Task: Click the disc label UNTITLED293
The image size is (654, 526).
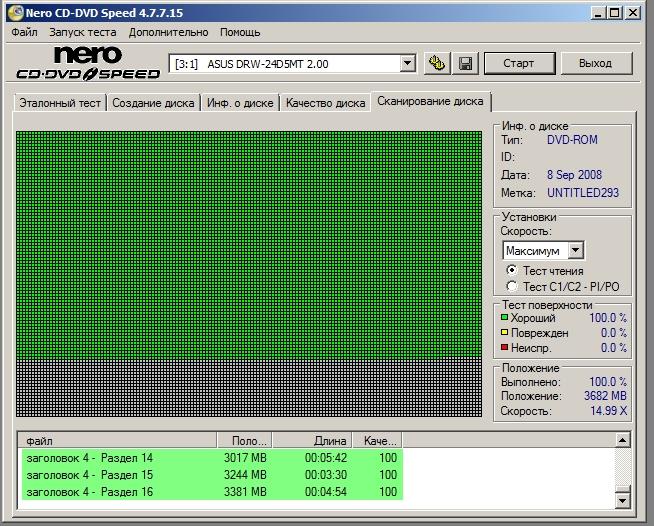Action: pos(583,193)
